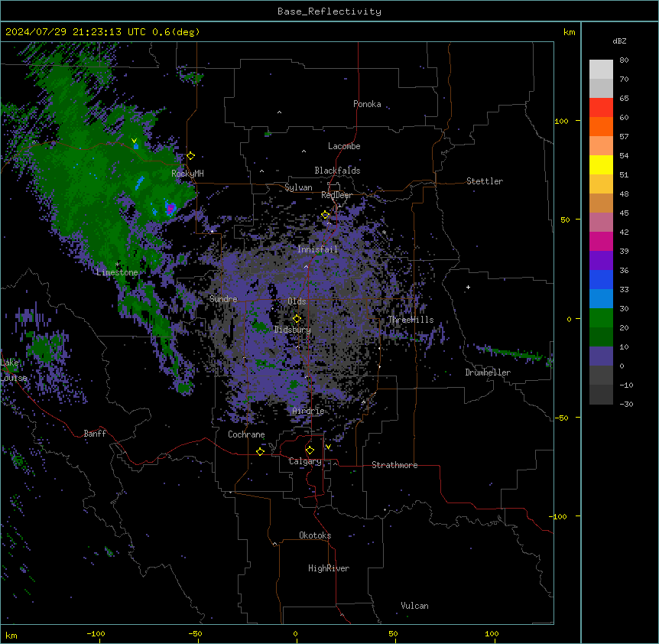Click the Strathmore city label
Screen dimensions: 659x644
pos(394,465)
